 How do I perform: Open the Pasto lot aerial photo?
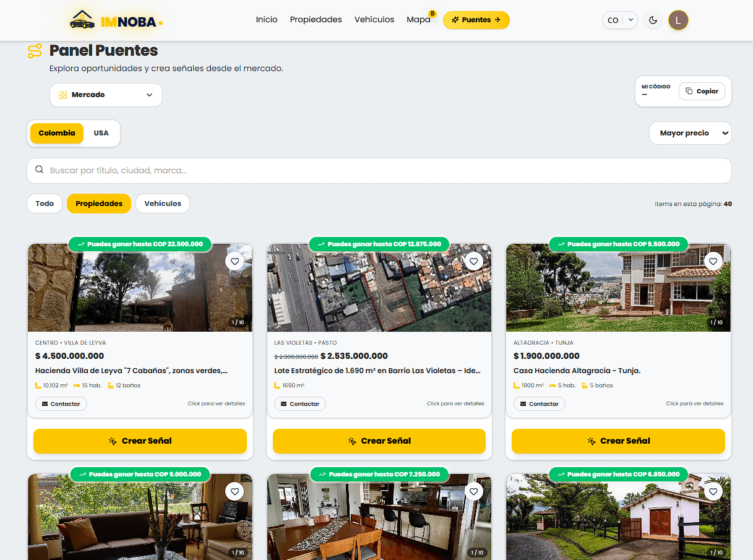[379, 287]
